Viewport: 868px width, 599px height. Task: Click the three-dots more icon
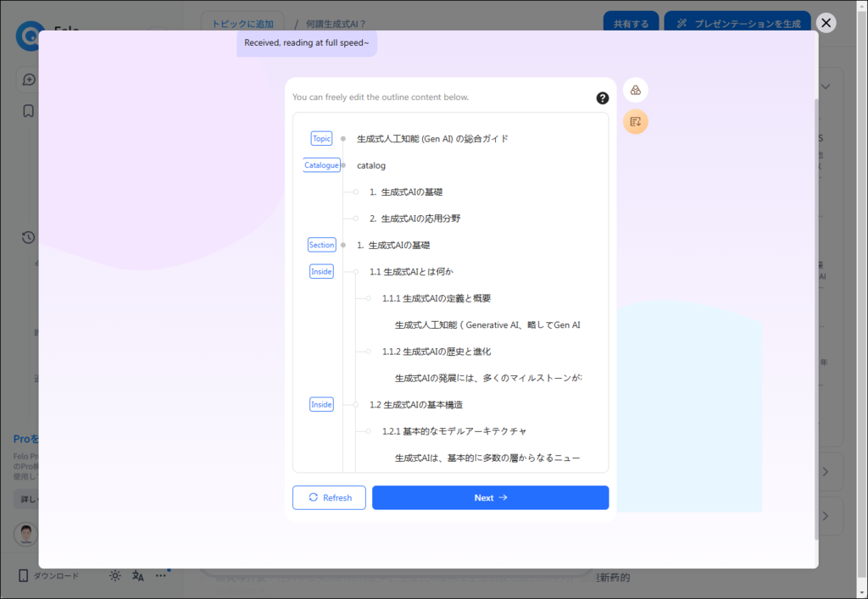tap(160, 576)
